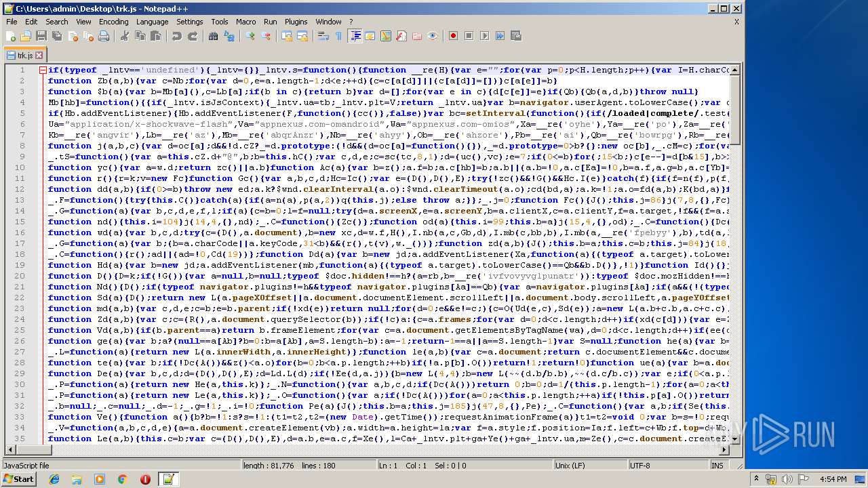This screenshot has height=488, width=868.
Task: Show the Function List panel icon
Action: pyautogui.click(x=401, y=36)
